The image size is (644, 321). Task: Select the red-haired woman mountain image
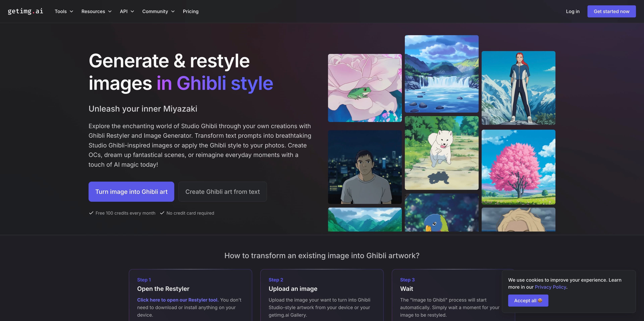pos(518,88)
